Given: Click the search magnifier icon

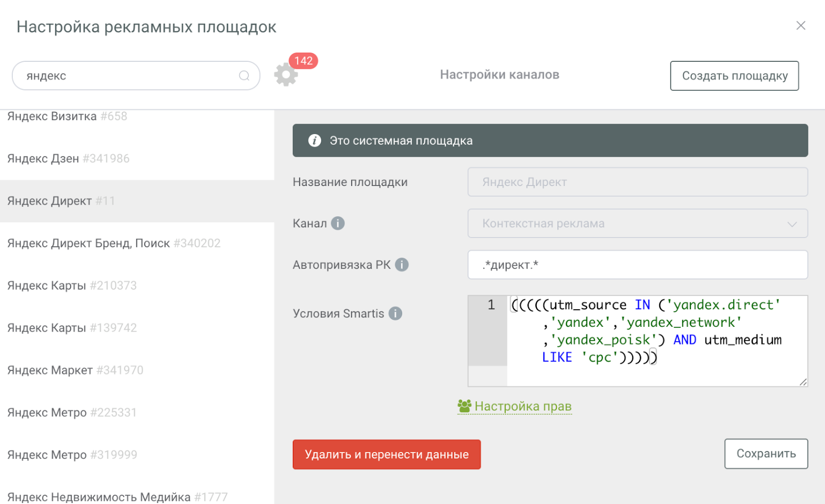Looking at the screenshot, I should click(x=244, y=76).
